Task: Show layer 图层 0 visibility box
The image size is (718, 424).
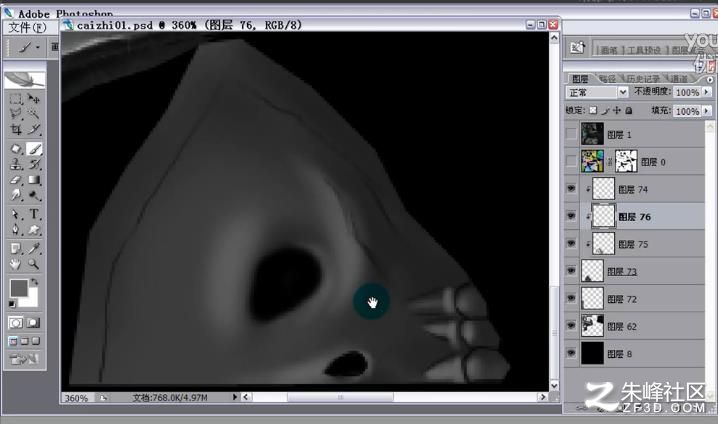Action: [571, 161]
